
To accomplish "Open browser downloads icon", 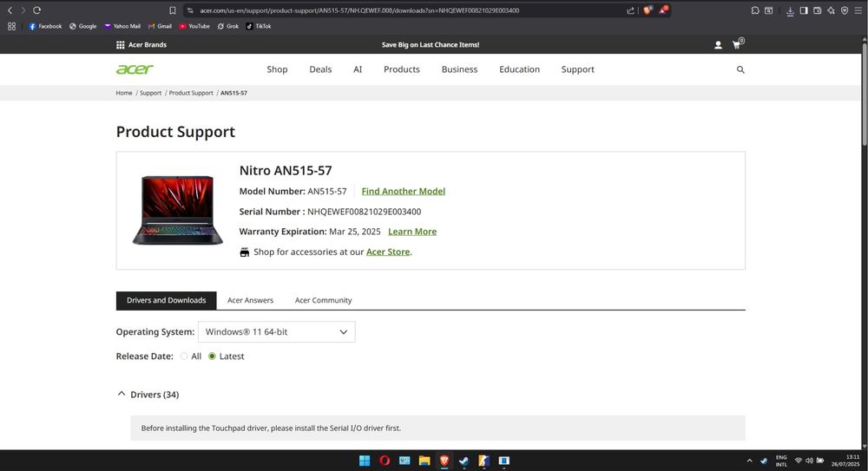I will point(790,10).
